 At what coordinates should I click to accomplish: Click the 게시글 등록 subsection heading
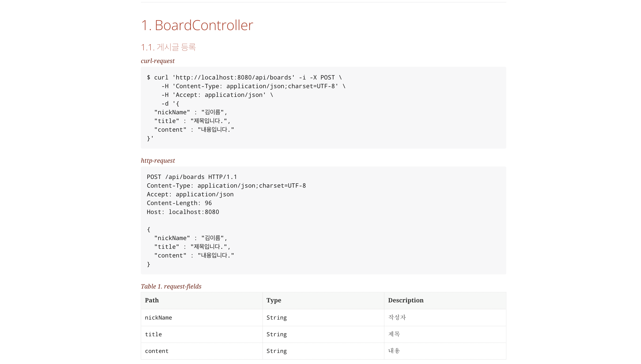168,47
